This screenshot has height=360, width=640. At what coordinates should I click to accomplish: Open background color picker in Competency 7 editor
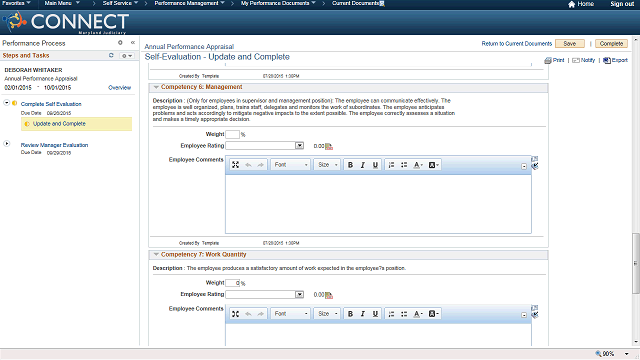coord(433,314)
